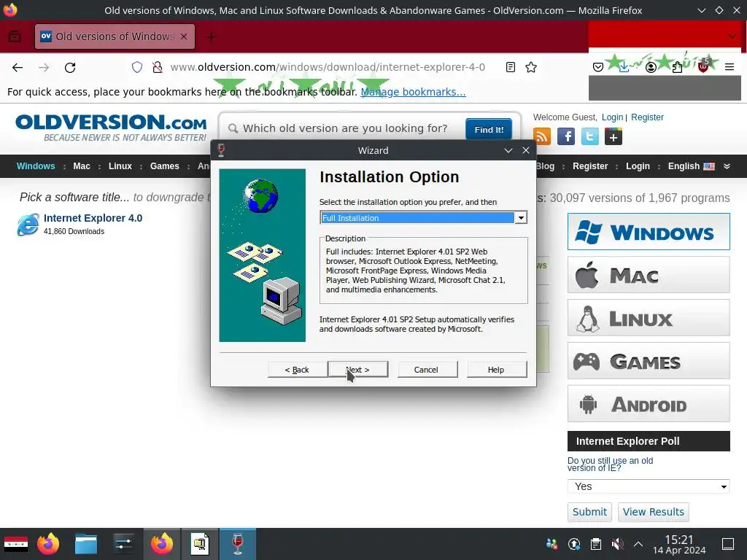The image size is (747, 560).
Task: Select the Linux navigation menu item
Action: (120, 166)
